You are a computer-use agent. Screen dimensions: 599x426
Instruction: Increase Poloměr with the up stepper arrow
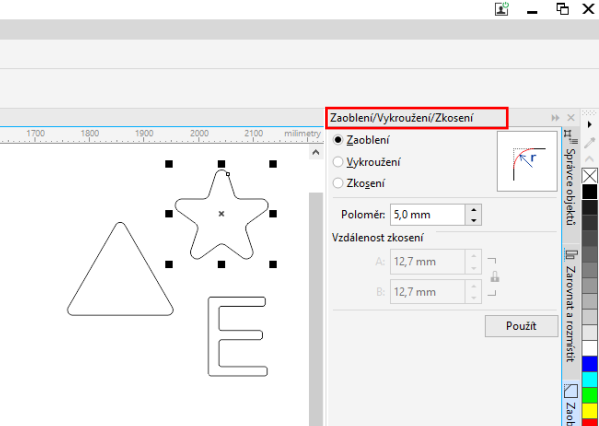click(x=473, y=210)
